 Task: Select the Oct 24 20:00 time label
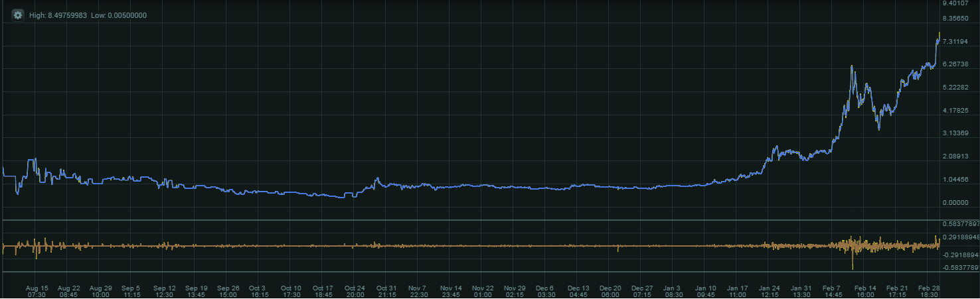coord(355,292)
